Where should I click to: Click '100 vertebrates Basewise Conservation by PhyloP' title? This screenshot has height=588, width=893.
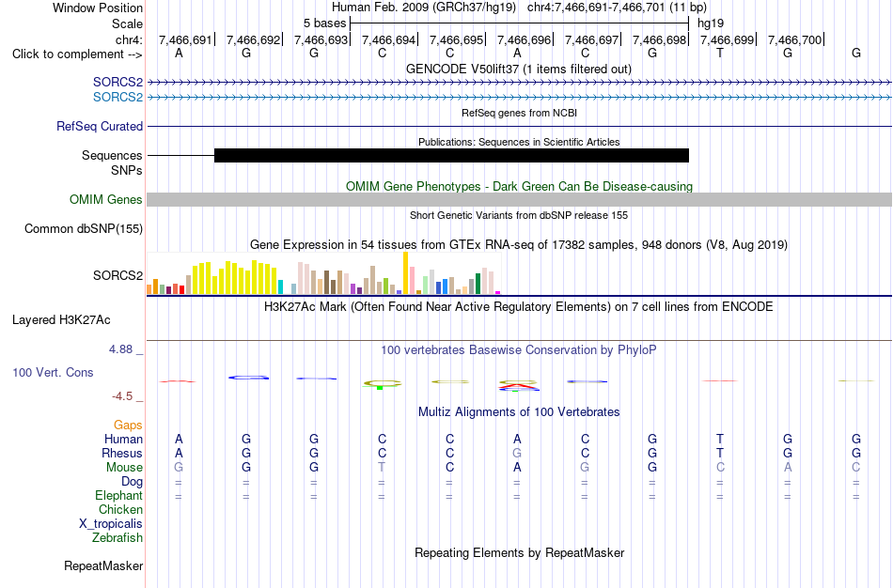click(519, 350)
